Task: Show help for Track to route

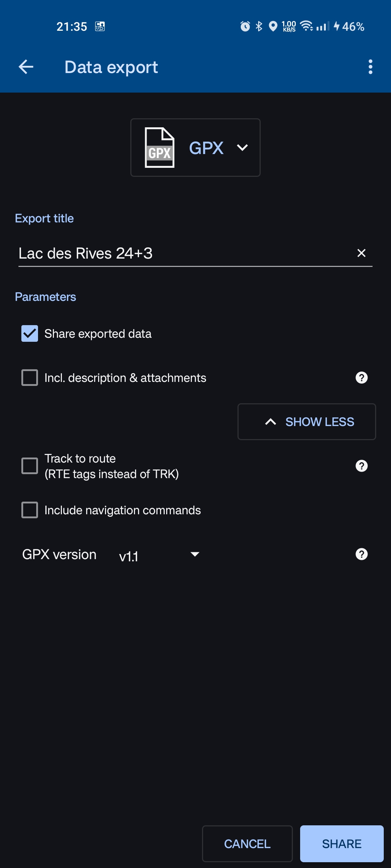Action: 361,466
